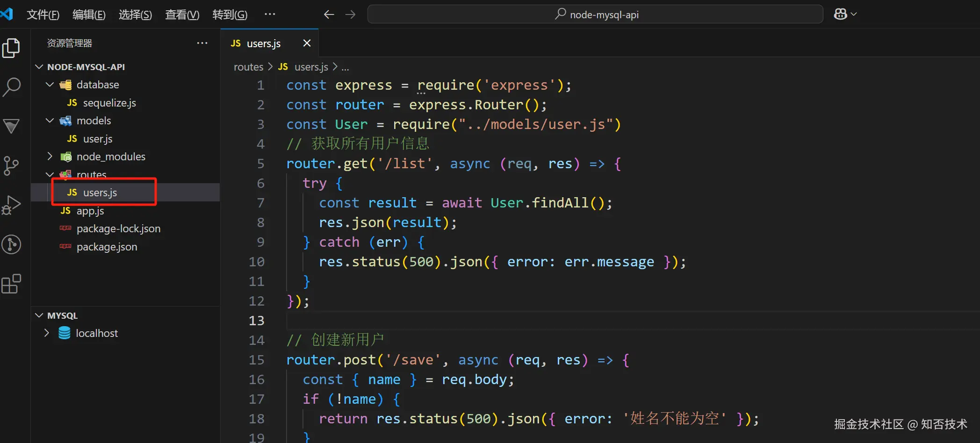
Task: Open the dropdown arrow beside Copilot
Action: [854, 14]
